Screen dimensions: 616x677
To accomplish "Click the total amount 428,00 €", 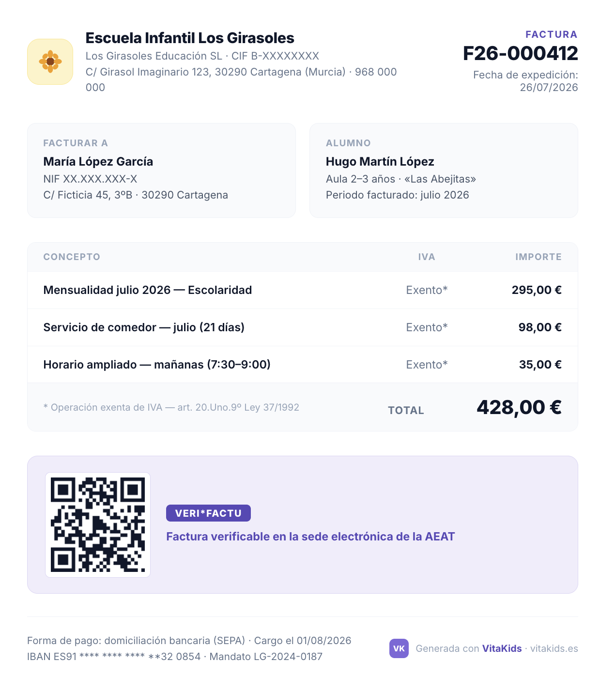I will (x=519, y=407).
